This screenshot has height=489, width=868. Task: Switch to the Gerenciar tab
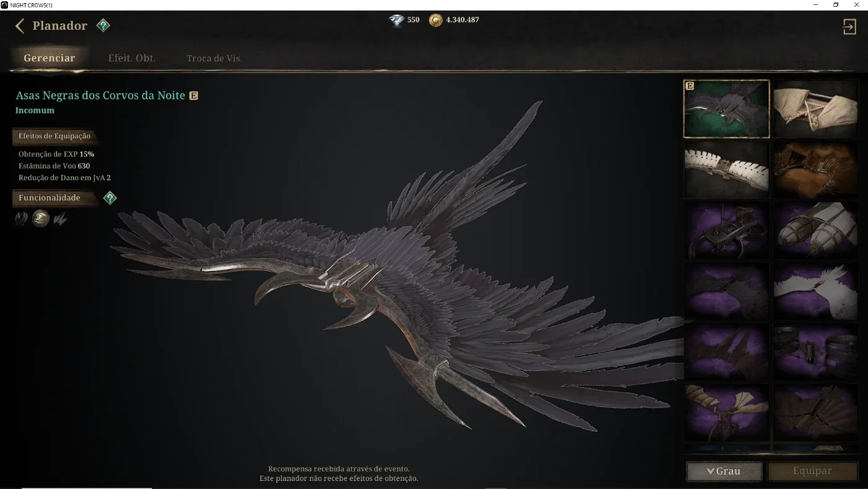[50, 58]
